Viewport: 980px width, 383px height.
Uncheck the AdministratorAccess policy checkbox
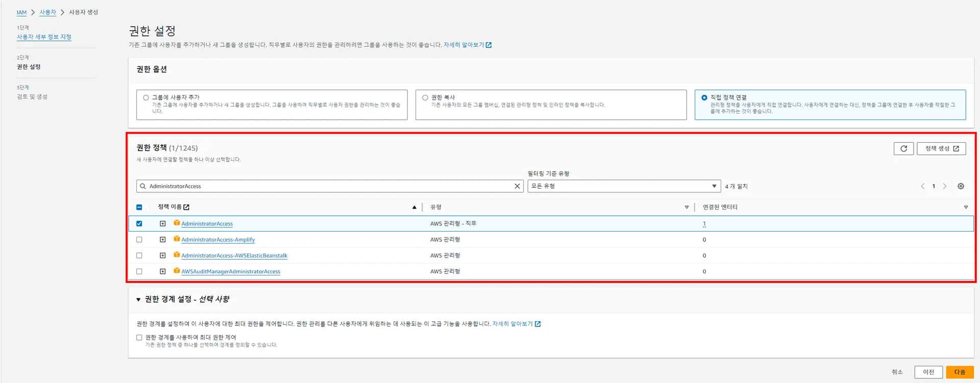[139, 223]
